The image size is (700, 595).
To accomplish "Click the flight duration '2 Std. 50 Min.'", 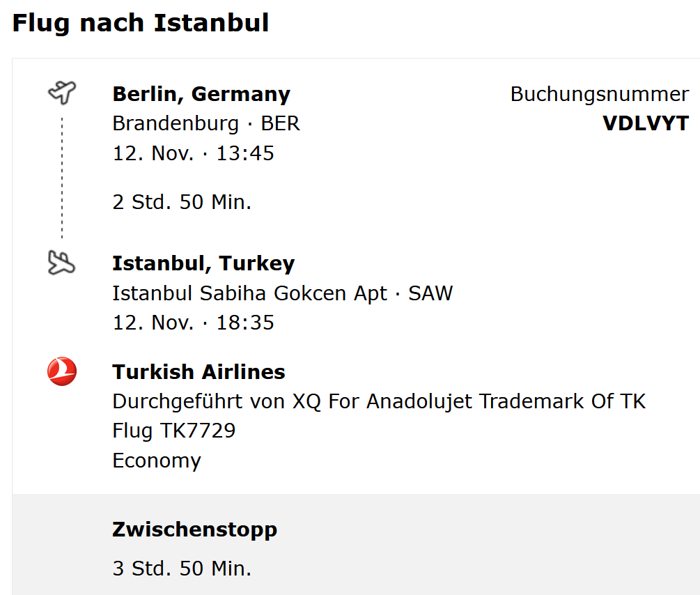I will (x=182, y=203).
